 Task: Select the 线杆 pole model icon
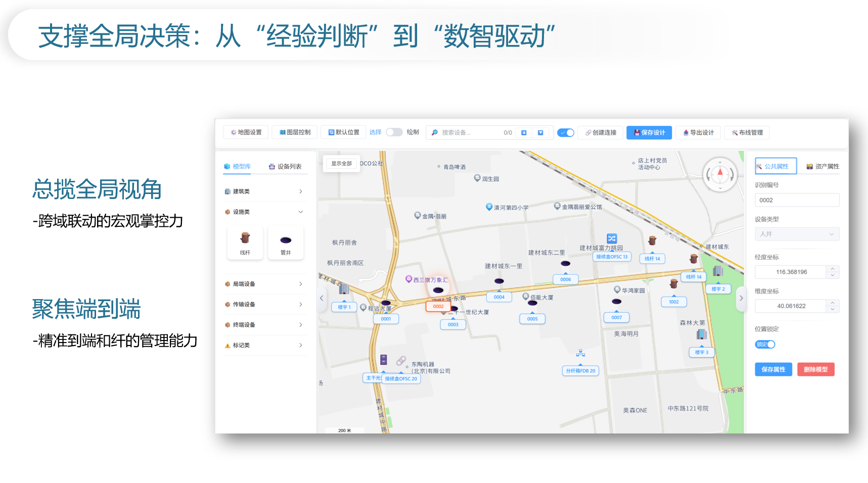(245, 238)
